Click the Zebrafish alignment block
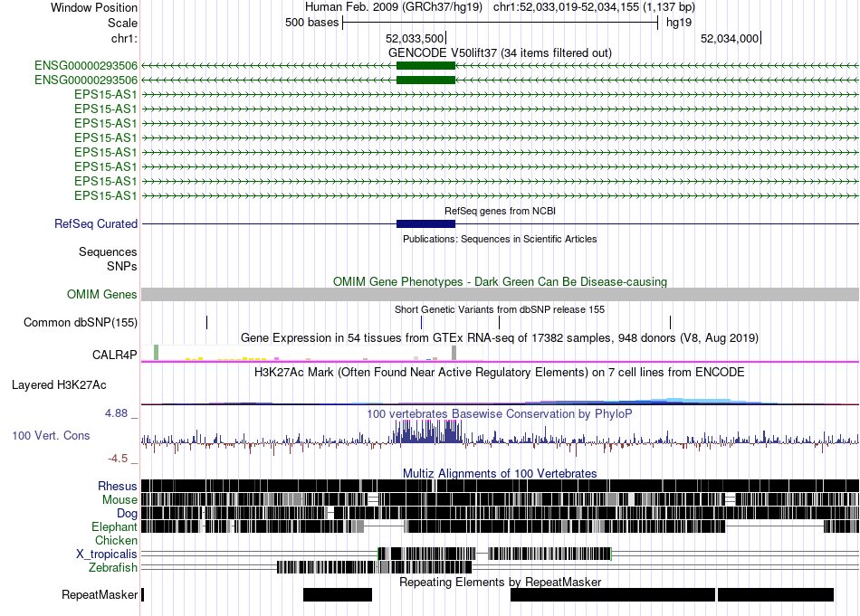Screen dimensions: 860x616 (x=374, y=567)
